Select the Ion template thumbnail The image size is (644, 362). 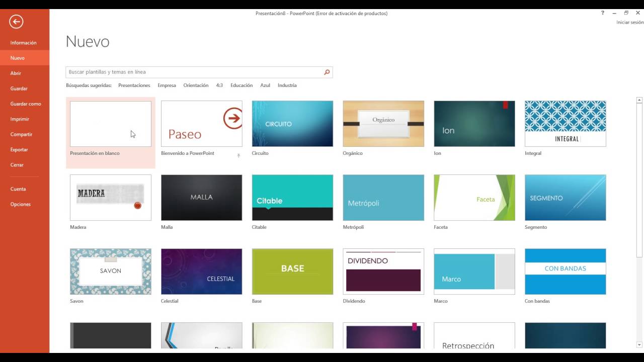click(x=474, y=124)
